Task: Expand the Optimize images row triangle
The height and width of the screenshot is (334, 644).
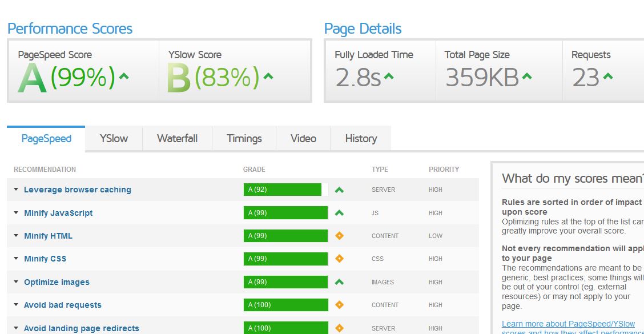Action: [x=16, y=282]
